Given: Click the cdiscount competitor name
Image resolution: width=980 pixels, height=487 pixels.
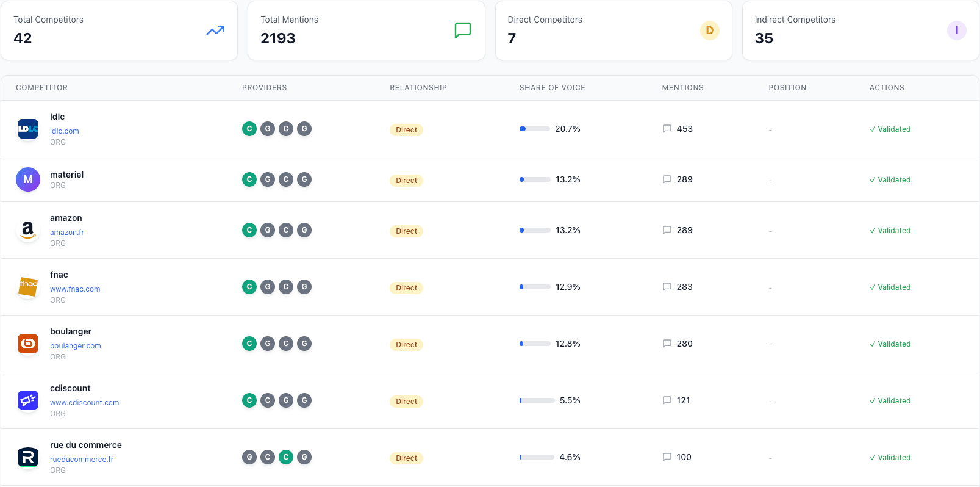Looking at the screenshot, I should pyautogui.click(x=70, y=388).
